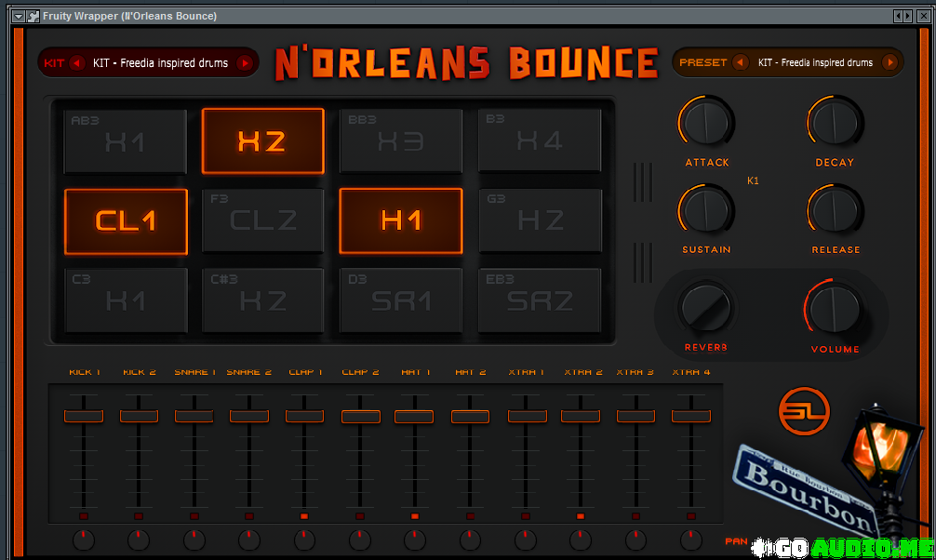The width and height of the screenshot is (936, 560).
Task: Trigger the lit X2 drum pad
Action: click(x=262, y=141)
